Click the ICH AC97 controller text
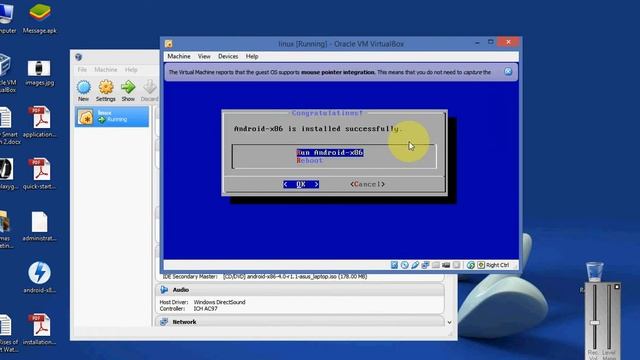The image size is (640, 360). click(x=205, y=309)
